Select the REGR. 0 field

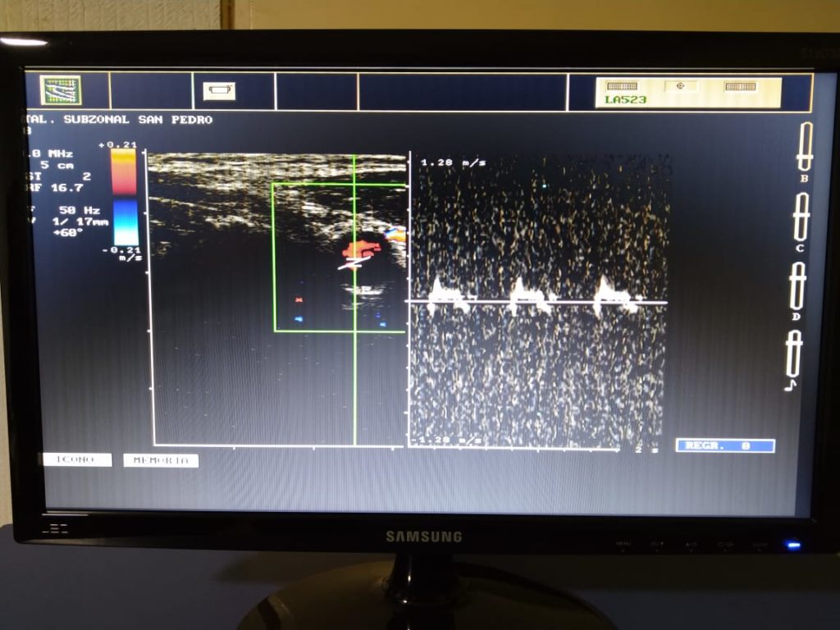coord(725,445)
